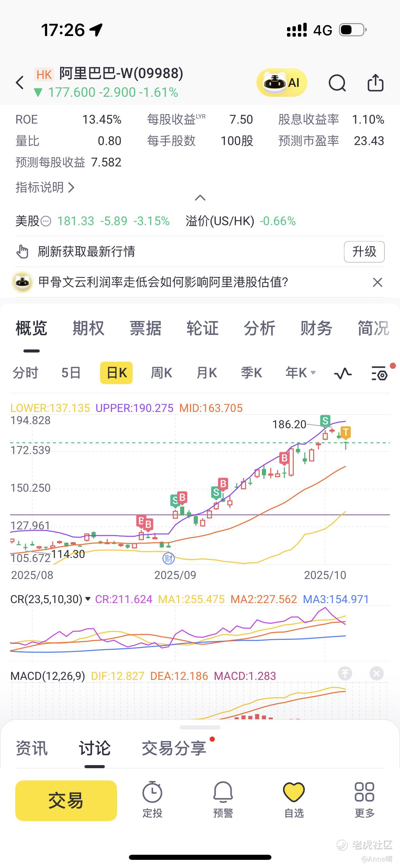
Task: Open the CR(23,5,10,30) indicator dropdown
Action: coord(50,599)
